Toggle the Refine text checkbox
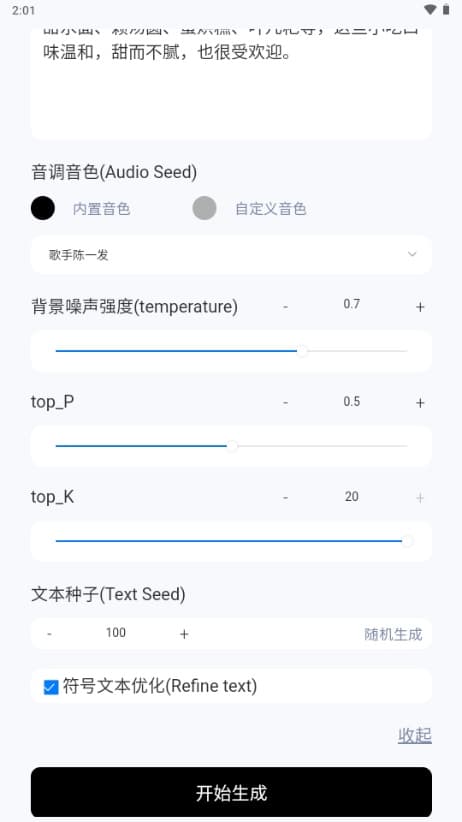This screenshot has height=822, width=462. click(51, 687)
